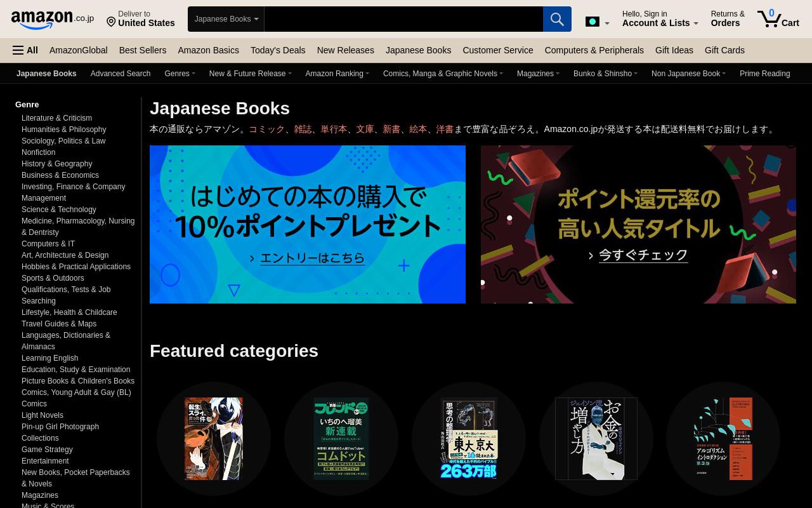This screenshot has width=812, height=508.
Task: Open the お金の増やし方 book category thumbnail
Action: [x=596, y=439]
